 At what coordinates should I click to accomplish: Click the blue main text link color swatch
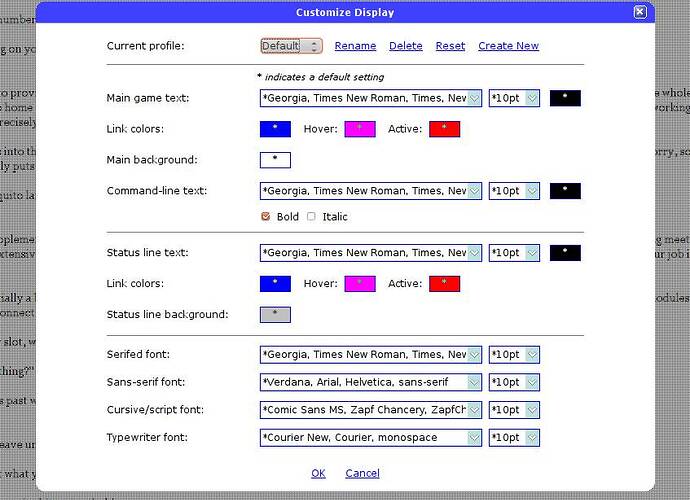tap(275, 129)
